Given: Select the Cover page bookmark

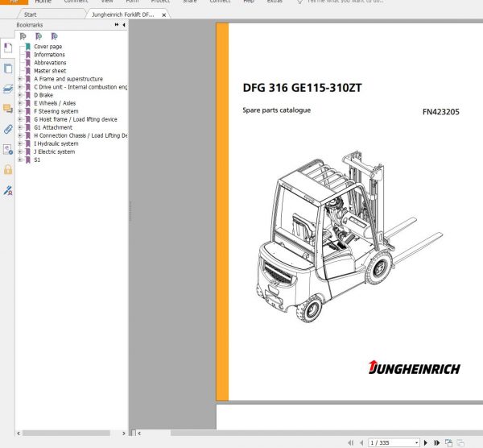Looking at the screenshot, I should click(47, 47).
